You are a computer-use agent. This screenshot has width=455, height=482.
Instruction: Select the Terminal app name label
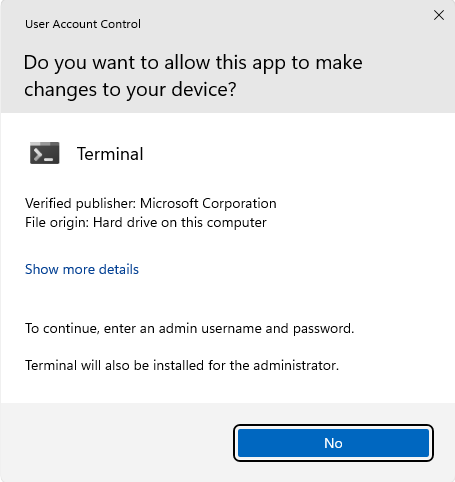coord(110,154)
